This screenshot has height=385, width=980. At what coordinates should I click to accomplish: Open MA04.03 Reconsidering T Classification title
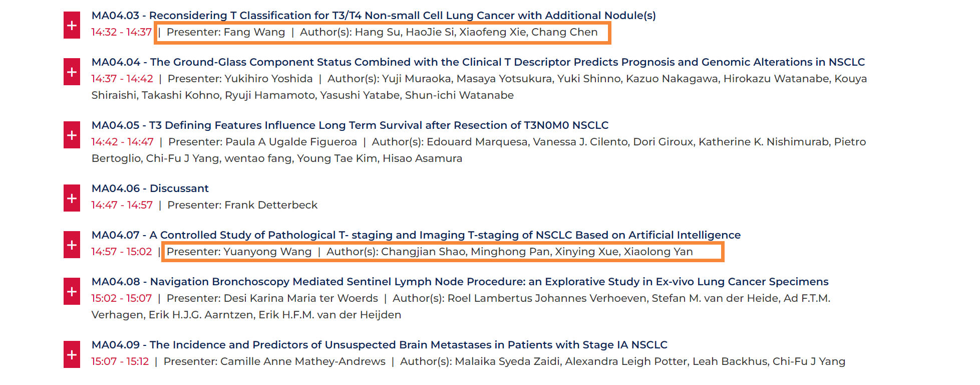click(x=374, y=16)
